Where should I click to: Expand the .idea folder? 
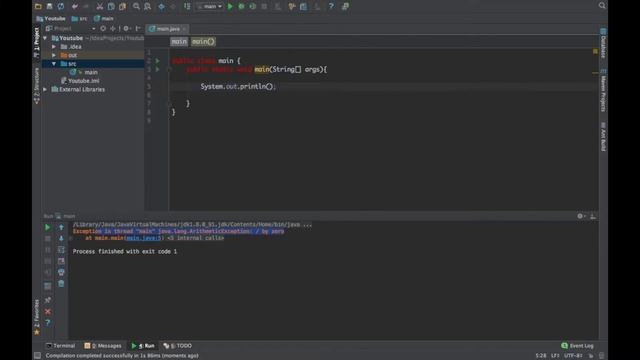[x=54, y=47]
